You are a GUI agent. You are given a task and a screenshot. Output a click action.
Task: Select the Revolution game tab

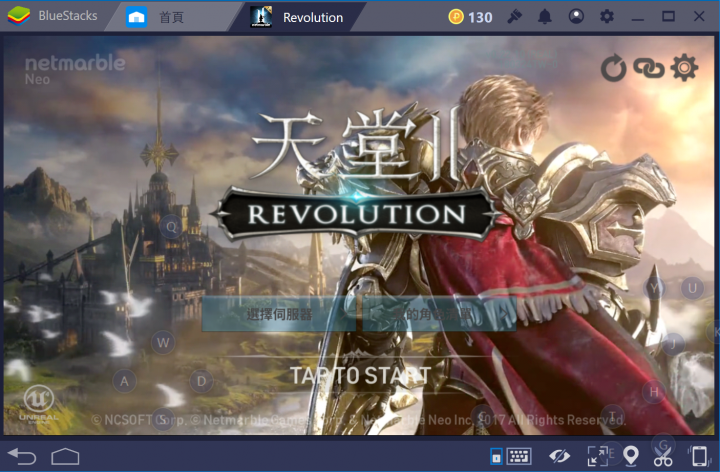click(x=298, y=17)
